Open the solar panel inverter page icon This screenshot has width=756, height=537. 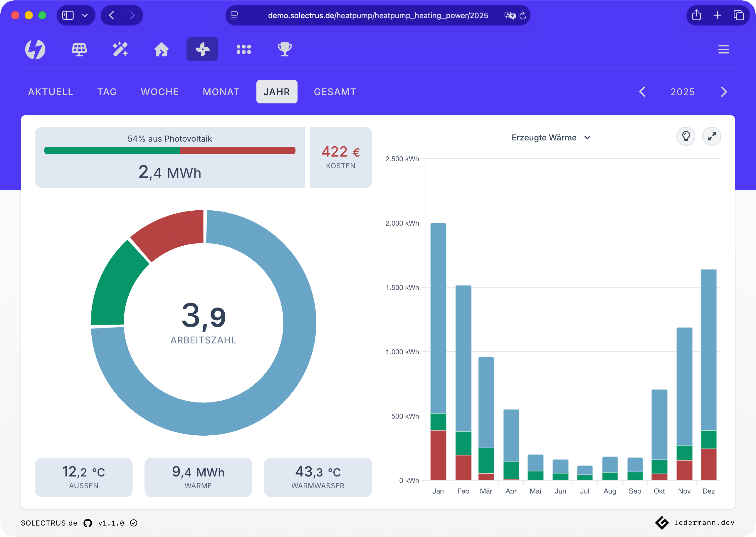pos(79,49)
